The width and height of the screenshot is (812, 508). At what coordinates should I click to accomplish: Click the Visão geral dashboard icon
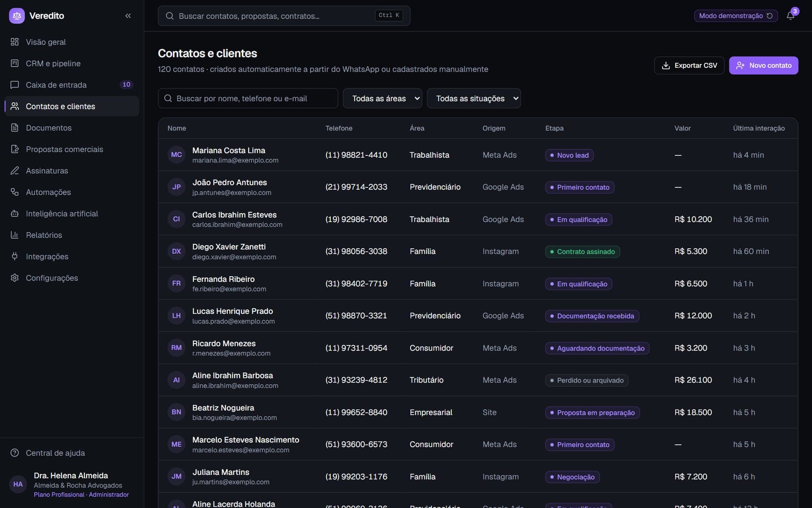15,42
